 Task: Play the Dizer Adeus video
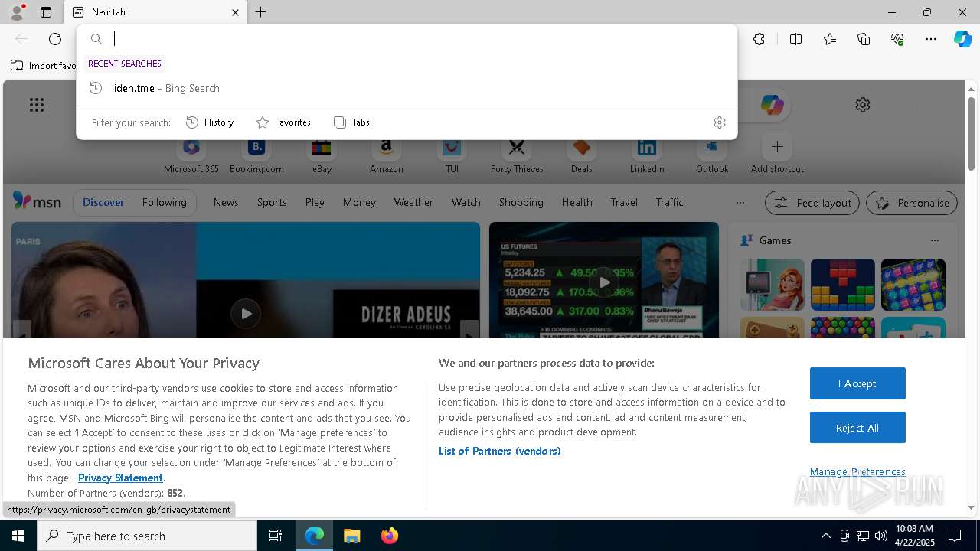click(245, 313)
